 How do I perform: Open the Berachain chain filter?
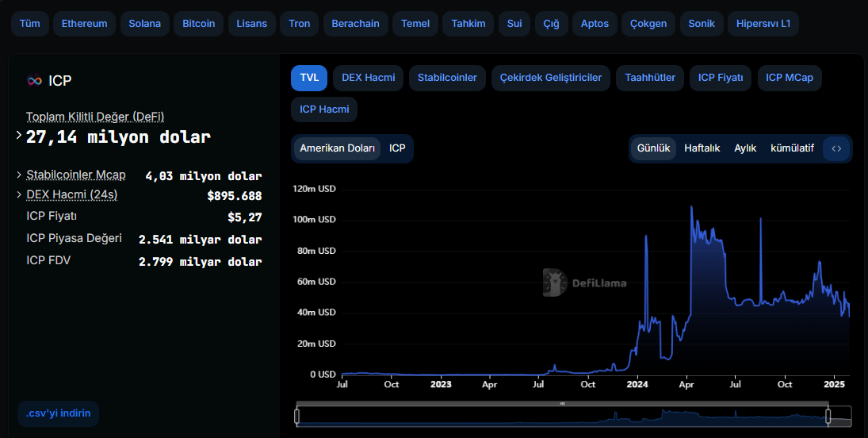coord(355,24)
